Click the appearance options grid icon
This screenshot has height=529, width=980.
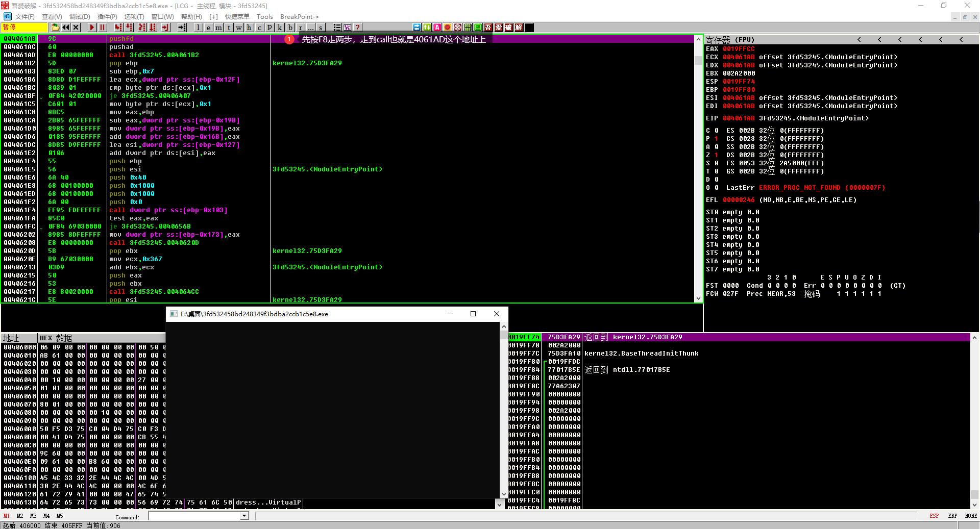[x=347, y=28]
